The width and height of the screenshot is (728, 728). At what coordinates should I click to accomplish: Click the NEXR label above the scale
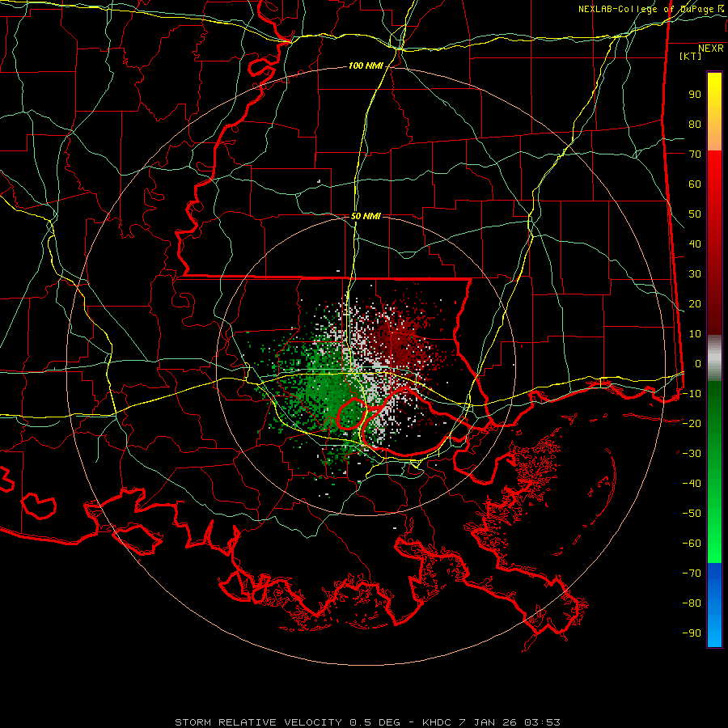[x=710, y=49]
